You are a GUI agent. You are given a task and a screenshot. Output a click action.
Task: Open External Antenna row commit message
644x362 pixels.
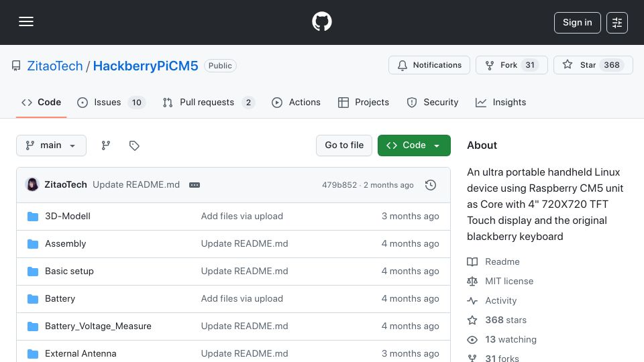click(244, 354)
